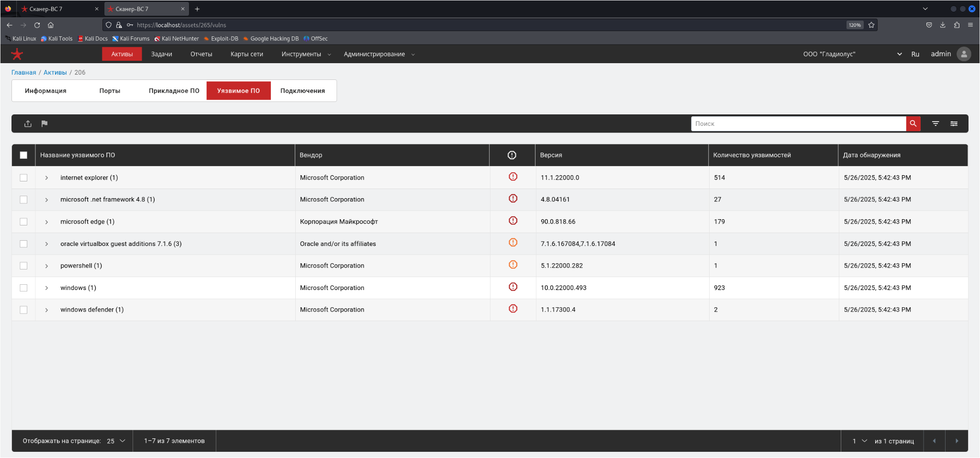Open the Администрирование dropdown menu

[379, 54]
